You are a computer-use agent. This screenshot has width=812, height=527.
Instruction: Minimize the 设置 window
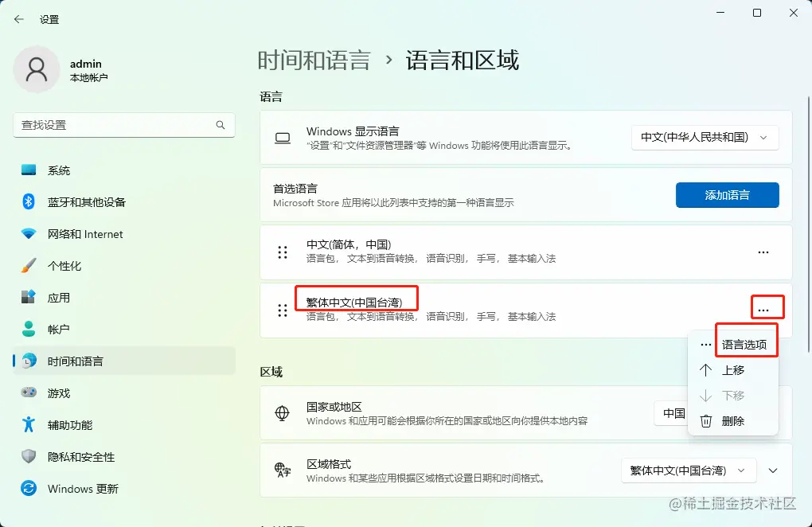tap(720, 13)
